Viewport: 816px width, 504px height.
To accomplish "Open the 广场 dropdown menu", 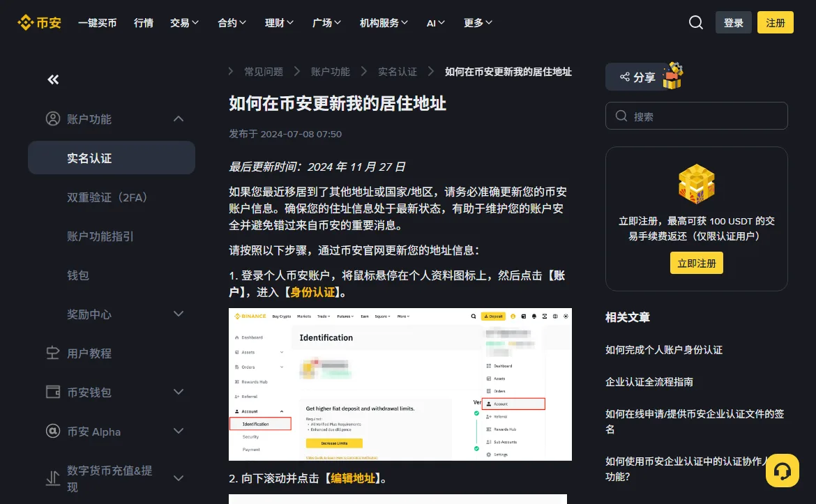I will pyautogui.click(x=326, y=23).
